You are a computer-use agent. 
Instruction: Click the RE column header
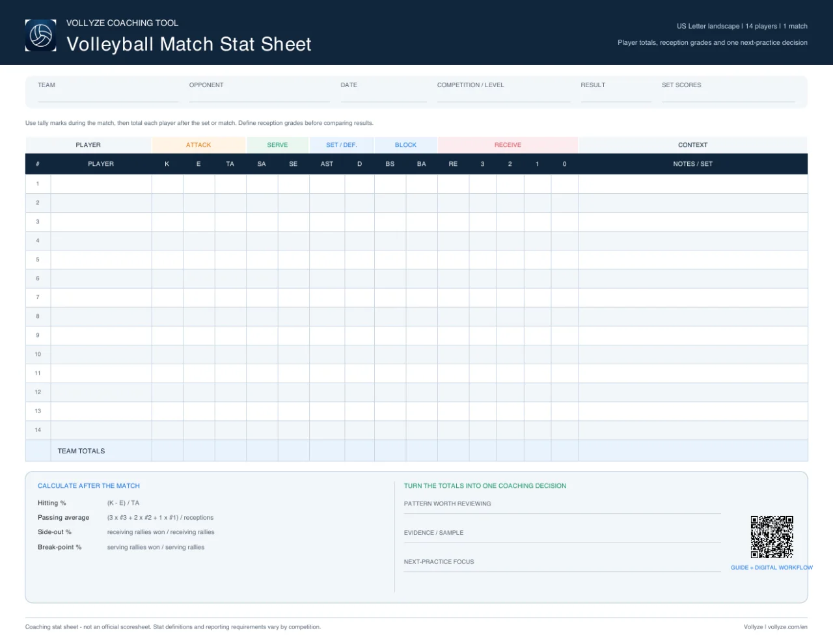[x=453, y=164]
